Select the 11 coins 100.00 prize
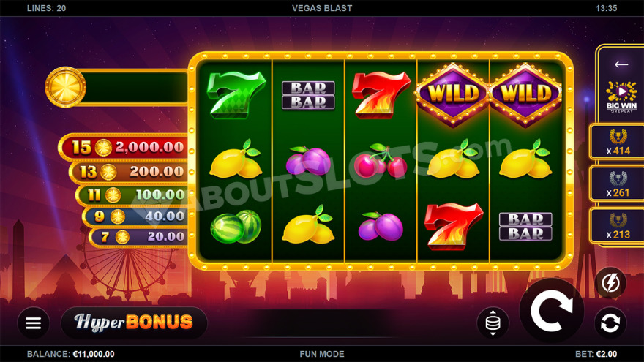This screenshot has height=362, width=644. 132,195
